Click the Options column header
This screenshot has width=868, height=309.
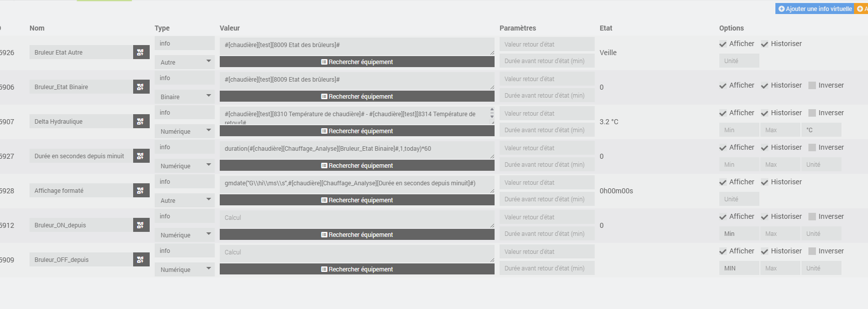click(731, 28)
